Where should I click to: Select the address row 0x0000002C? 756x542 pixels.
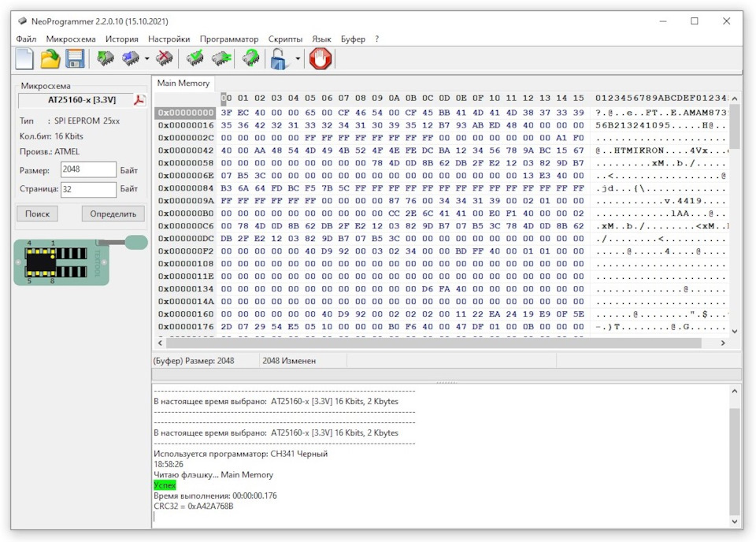pos(186,138)
